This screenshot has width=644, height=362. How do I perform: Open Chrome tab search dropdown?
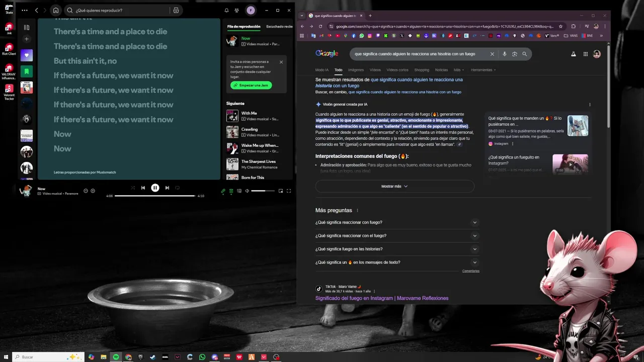click(302, 16)
